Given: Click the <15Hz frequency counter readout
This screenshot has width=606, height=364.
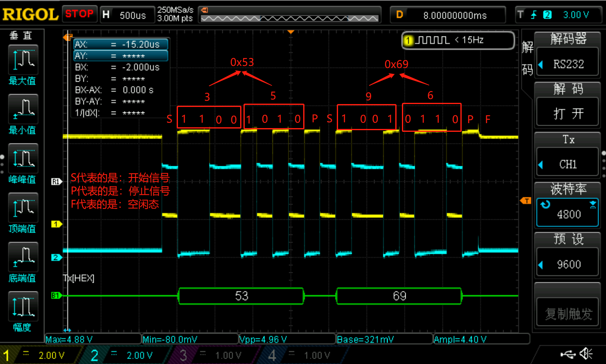Looking at the screenshot, I should (x=469, y=40).
